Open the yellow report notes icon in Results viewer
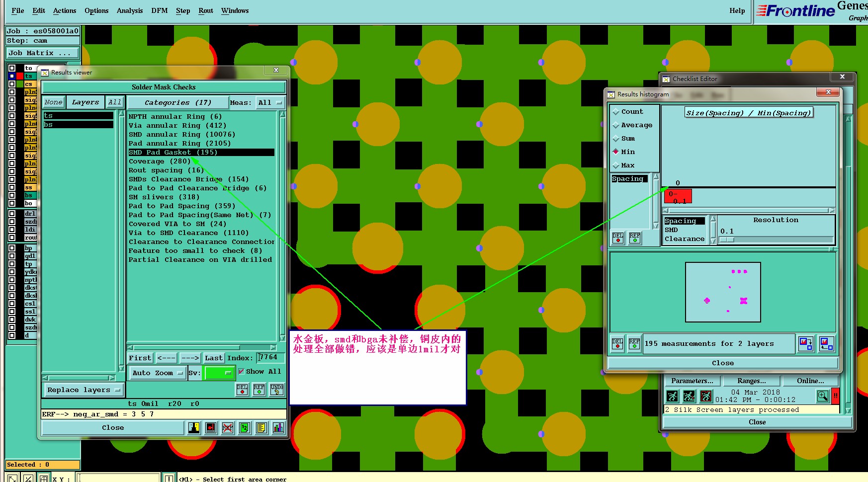This screenshot has width=868, height=482. 261,427
